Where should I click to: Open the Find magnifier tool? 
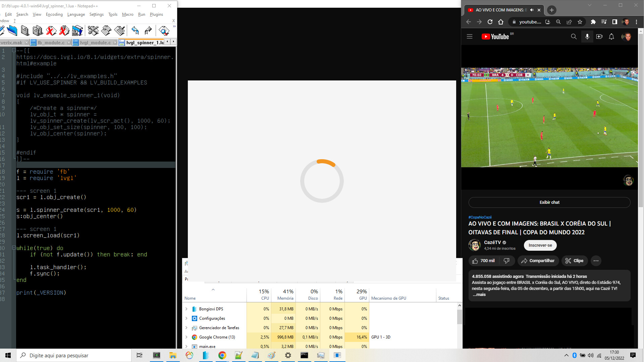tap(164, 31)
